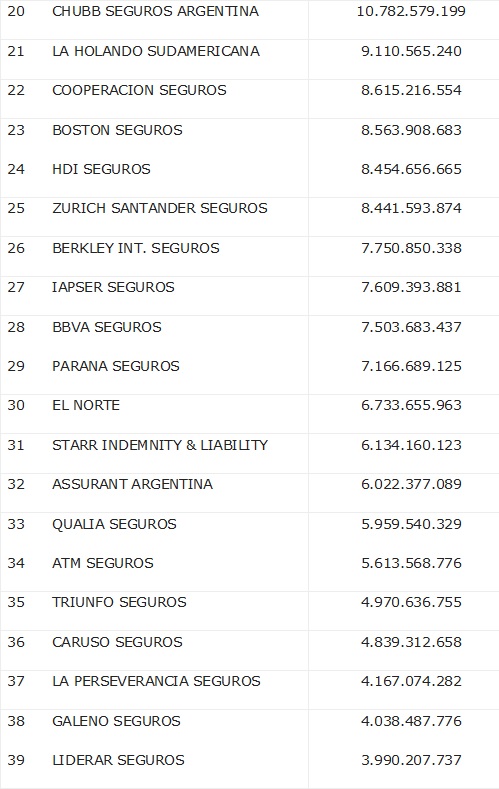
Task: Select the LA HOLANDO SUDAMERICANA row name
Action: (156, 51)
